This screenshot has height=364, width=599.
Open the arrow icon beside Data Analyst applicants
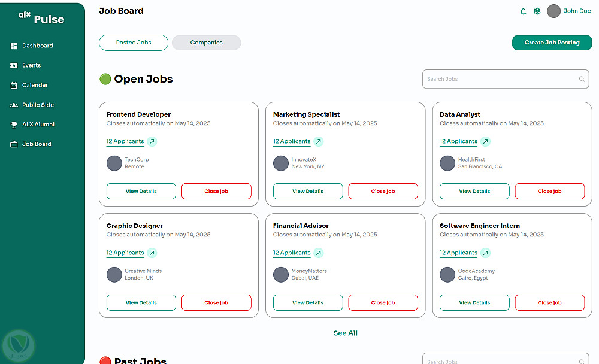pyautogui.click(x=485, y=142)
